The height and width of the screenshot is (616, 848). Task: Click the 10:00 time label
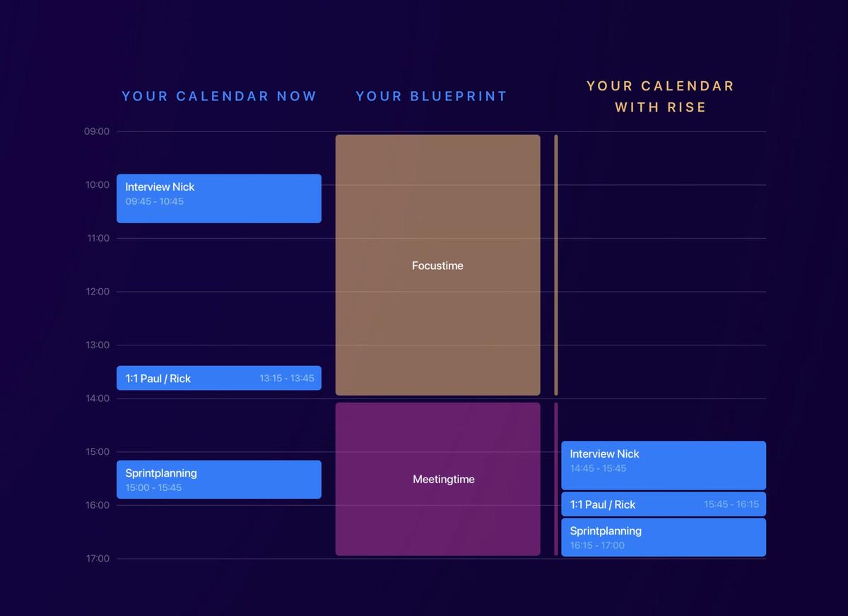98,185
